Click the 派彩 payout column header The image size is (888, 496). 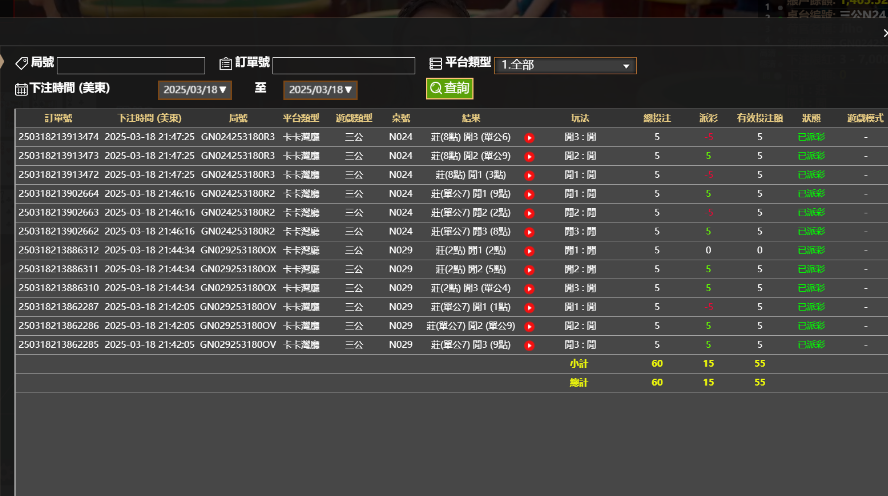tap(708, 118)
